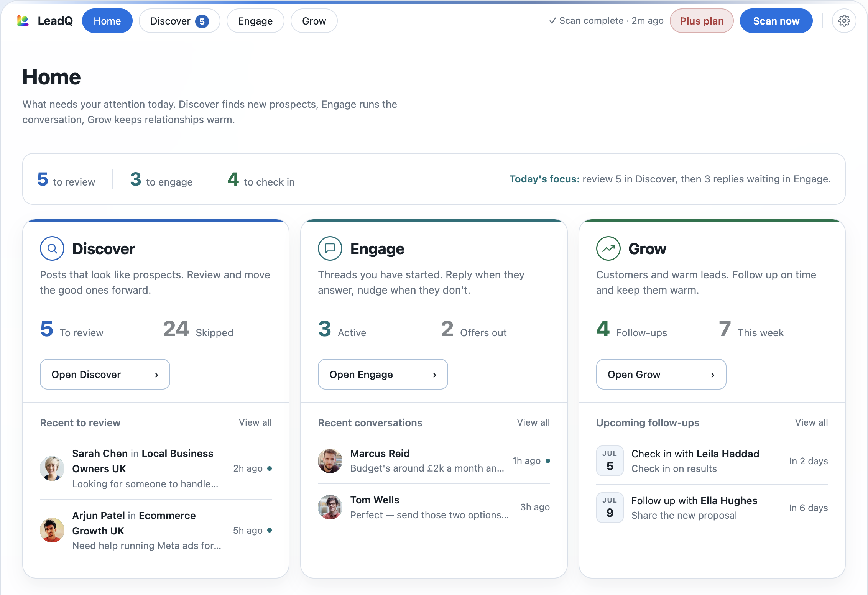Click Tom Wells' avatar
868x595 pixels.
(330, 507)
